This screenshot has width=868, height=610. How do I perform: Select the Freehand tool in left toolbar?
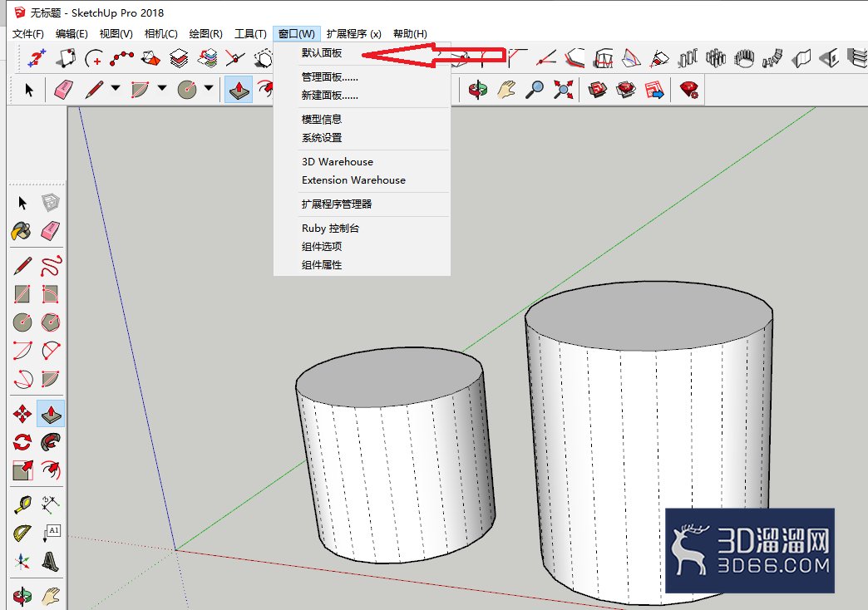tap(51, 266)
